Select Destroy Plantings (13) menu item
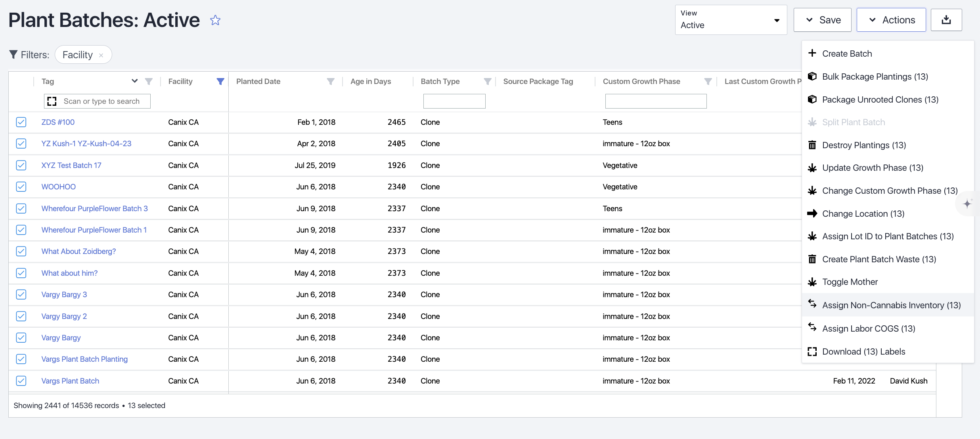The image size is (980, 439). [x=864, y=145]
